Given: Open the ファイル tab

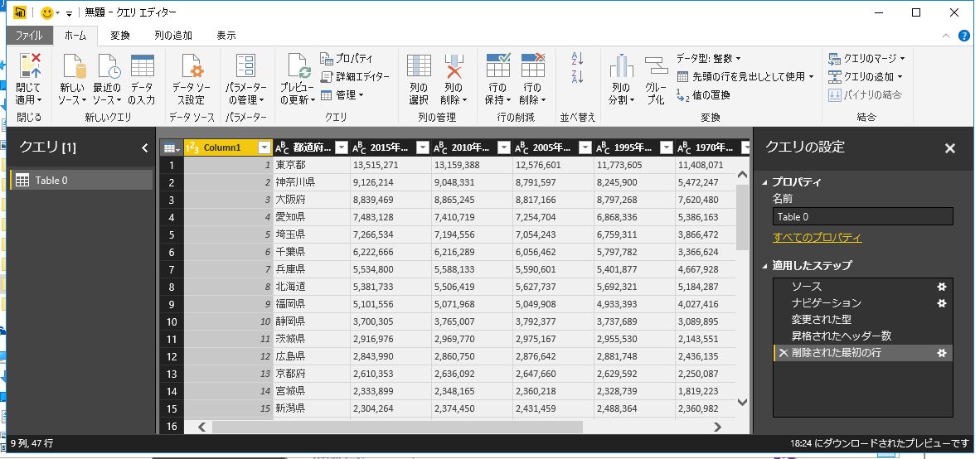Looking at the screenshot, I should pyautogui.click(x=29, y=36).
